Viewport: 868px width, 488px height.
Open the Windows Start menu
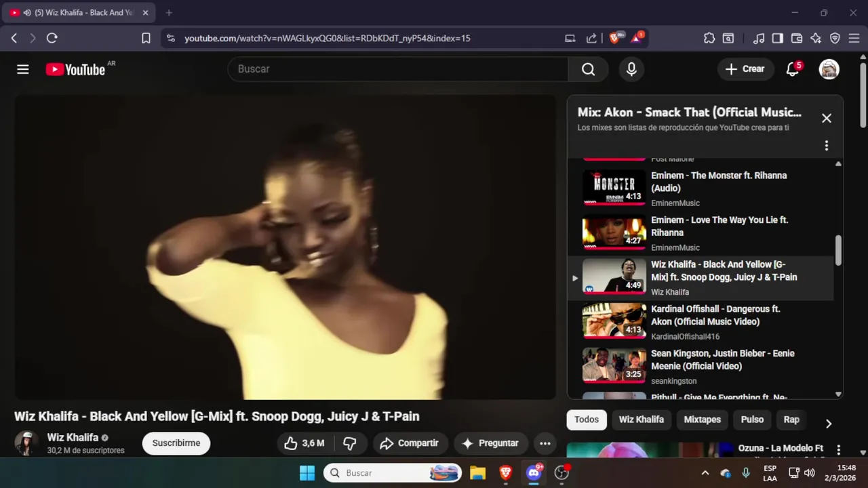pos(307,473)
